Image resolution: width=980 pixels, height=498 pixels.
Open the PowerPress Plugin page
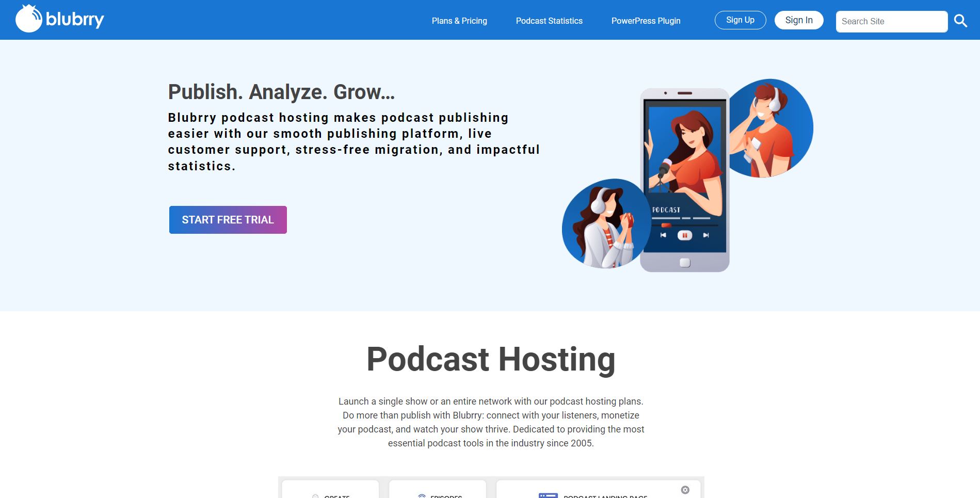(646, 21)
